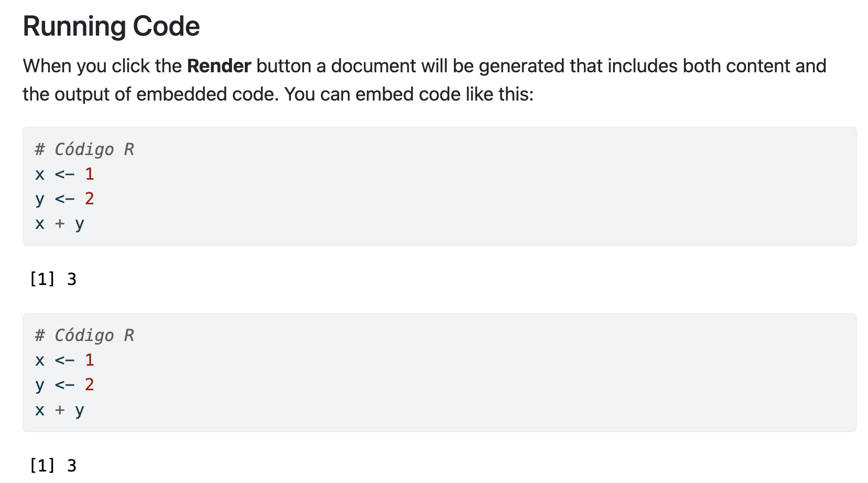Viewport: 868px width, 483px height.
Task: Click the "y <- 2" line in second code block
Action: 64,385
